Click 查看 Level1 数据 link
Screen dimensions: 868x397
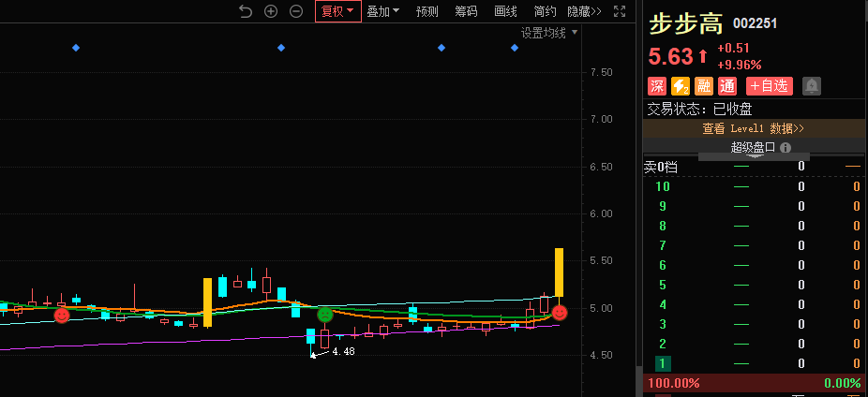(754, 128)
